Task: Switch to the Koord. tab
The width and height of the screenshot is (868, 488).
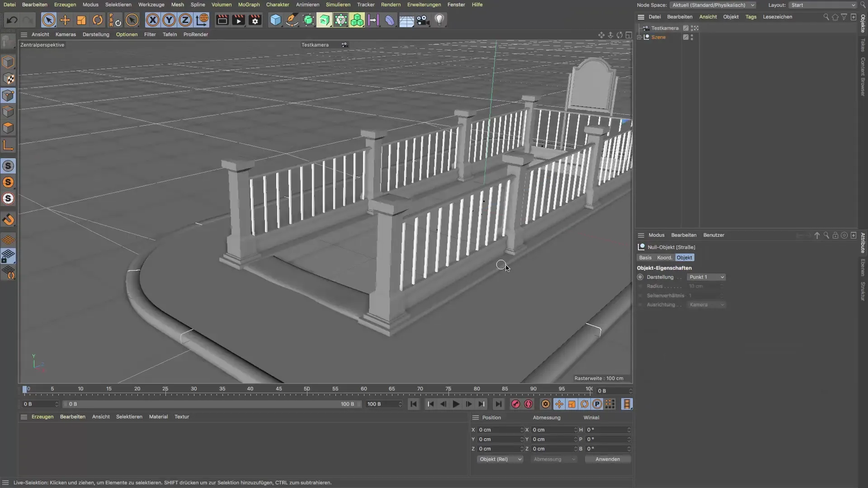Action: click(x=665, y=258)
